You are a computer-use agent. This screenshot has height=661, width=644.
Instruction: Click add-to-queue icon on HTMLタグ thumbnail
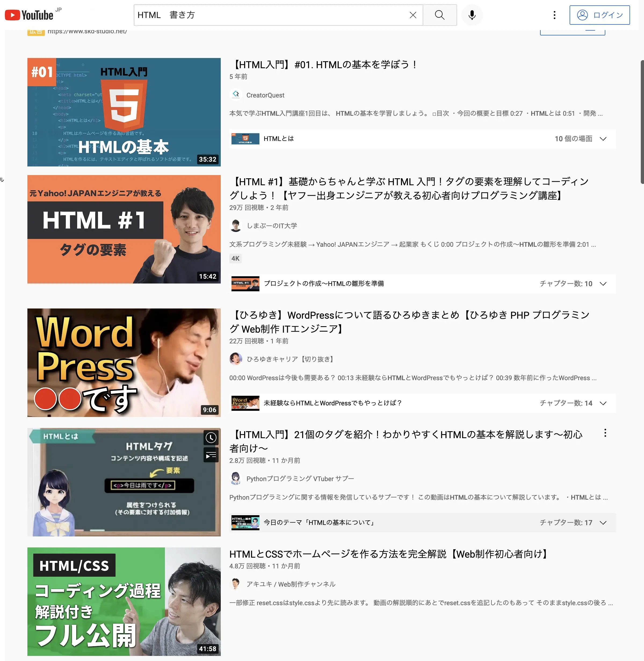coord(211,455)
